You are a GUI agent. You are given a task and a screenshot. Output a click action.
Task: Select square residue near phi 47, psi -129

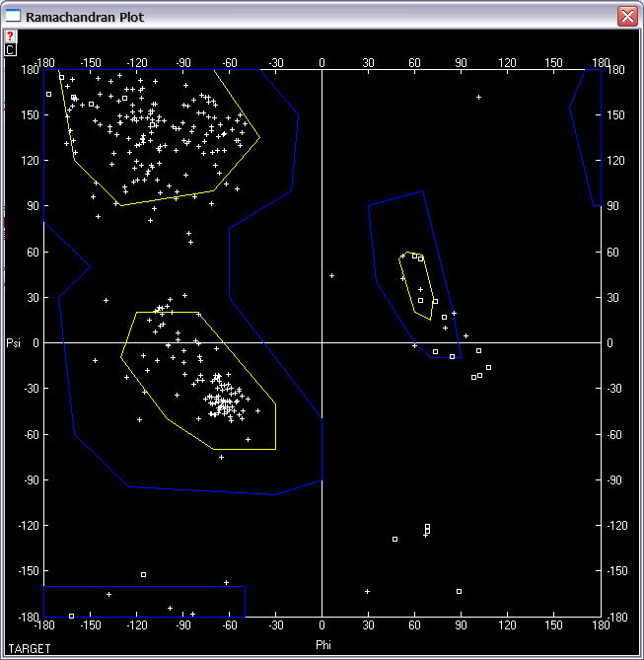394,539
